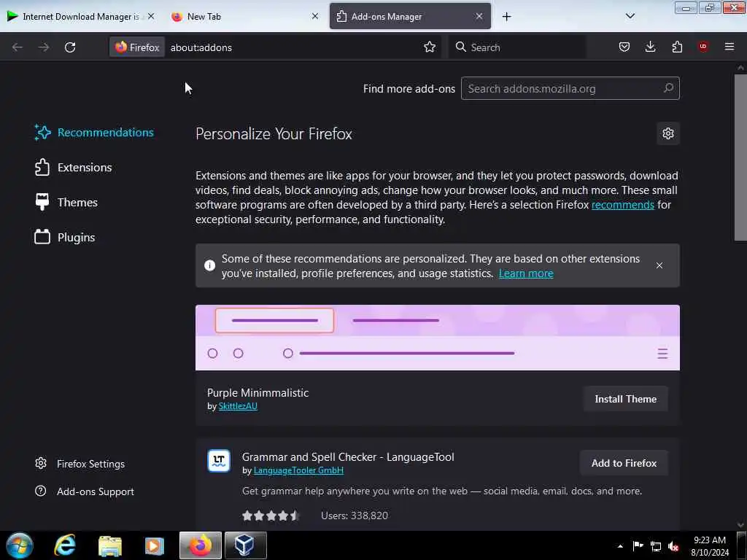Close the Internet Download Manager tab
The width and height of the screenshot is (747, 560).
click(x=151, y=16)
